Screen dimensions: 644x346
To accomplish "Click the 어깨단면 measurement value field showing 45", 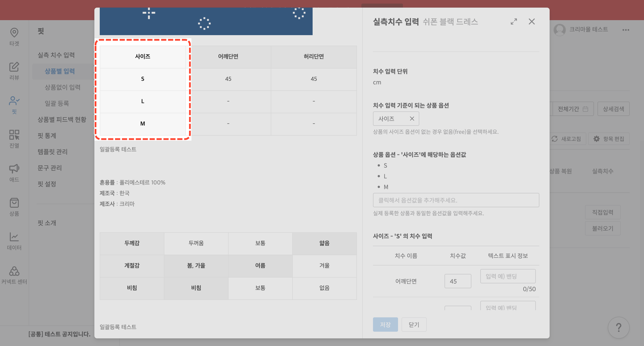I will coord(458,281).
